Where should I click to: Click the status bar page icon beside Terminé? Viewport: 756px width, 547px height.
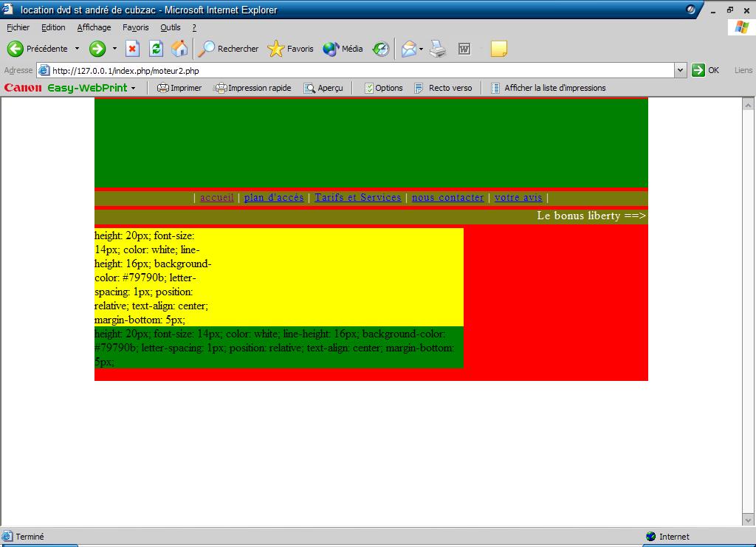tap(7, 536)
